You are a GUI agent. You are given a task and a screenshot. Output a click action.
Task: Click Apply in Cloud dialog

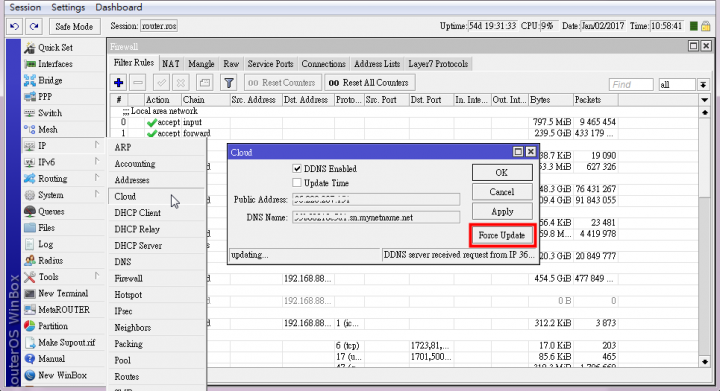pos(502,212)
